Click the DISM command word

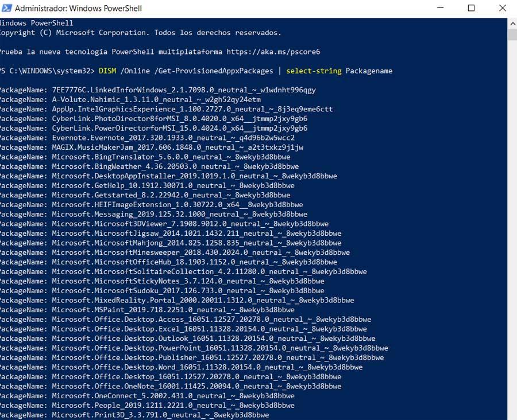click(107, 71)
